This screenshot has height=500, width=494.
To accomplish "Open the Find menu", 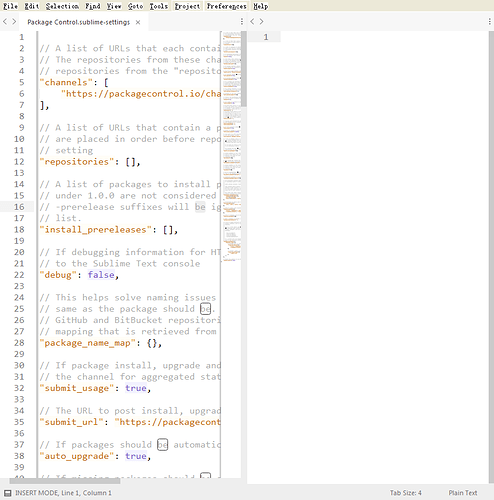I will coord(92,6).
